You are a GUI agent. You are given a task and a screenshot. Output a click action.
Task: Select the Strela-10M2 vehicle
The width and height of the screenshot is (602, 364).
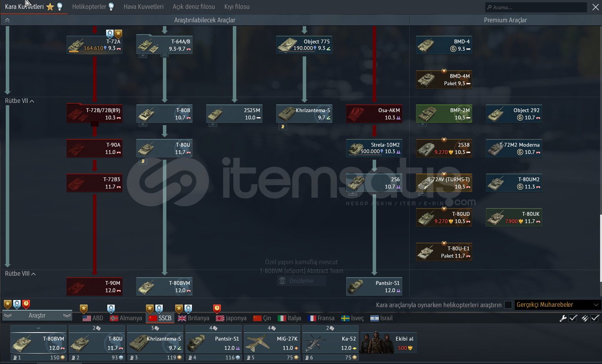click(374, 148)
